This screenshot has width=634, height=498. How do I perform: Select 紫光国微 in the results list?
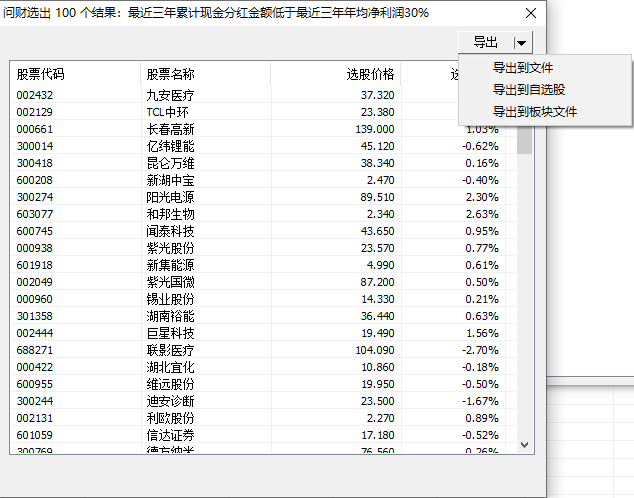tap(170, 282)
